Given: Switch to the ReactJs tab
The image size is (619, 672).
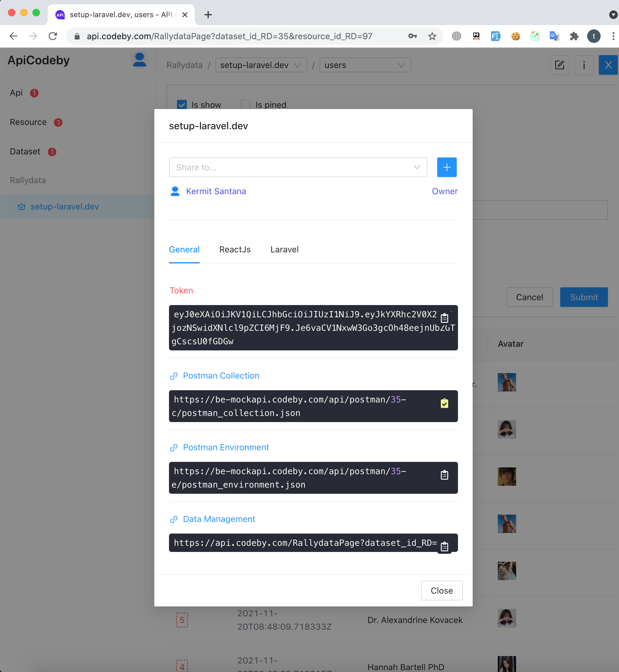Looking at the screenshot, I should [x=235, y=250].
